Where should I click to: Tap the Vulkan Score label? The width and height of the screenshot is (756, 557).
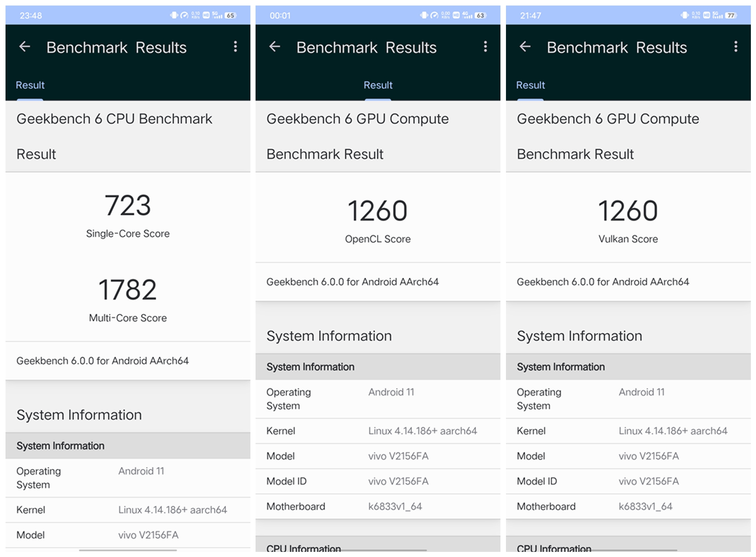click(x=628, y=239)
